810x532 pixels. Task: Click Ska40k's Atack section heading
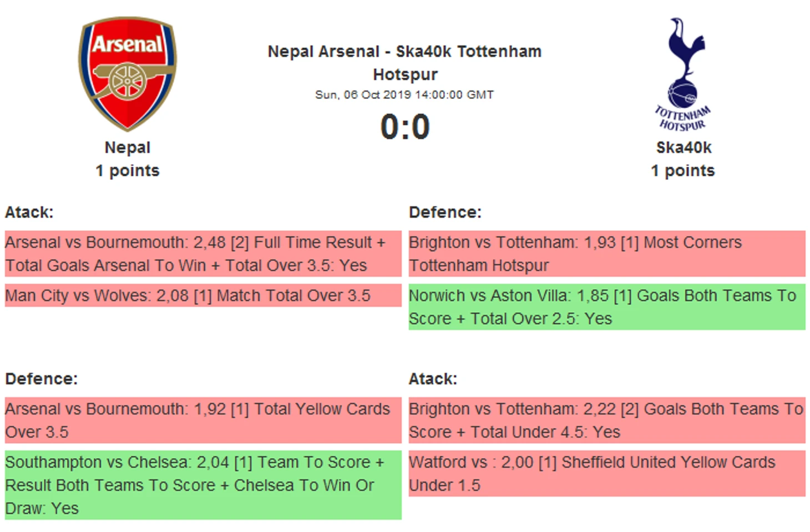[x=433, y=379]
